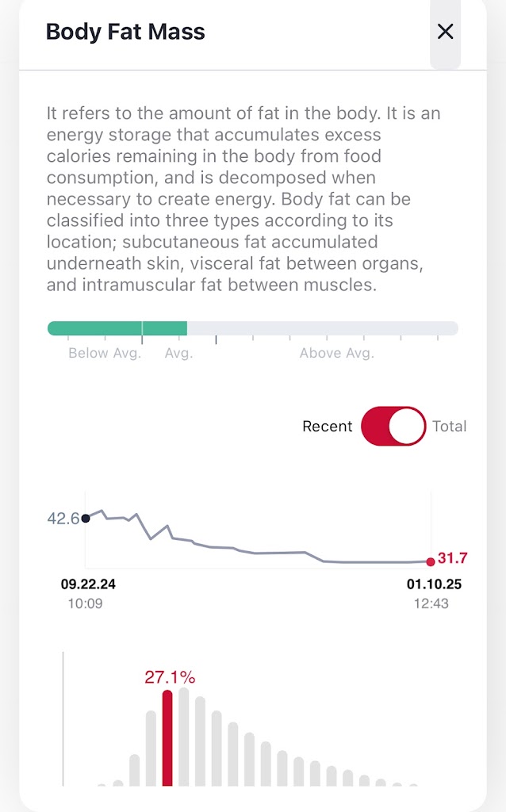Tap the body fat description paragraph
Image resolution: width=506 pixels, height=812 pixels.
pos(243,199)
